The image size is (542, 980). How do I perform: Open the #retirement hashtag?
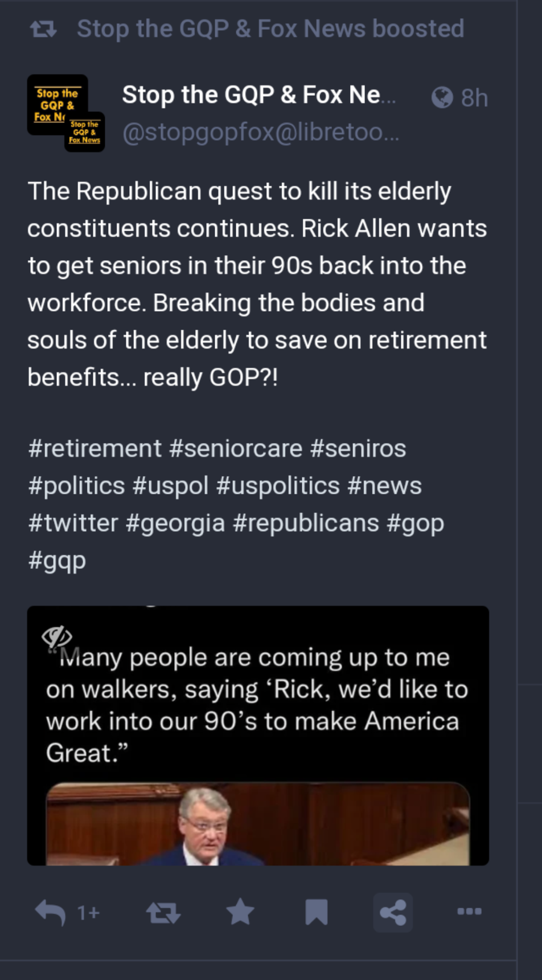coord(95,449)
